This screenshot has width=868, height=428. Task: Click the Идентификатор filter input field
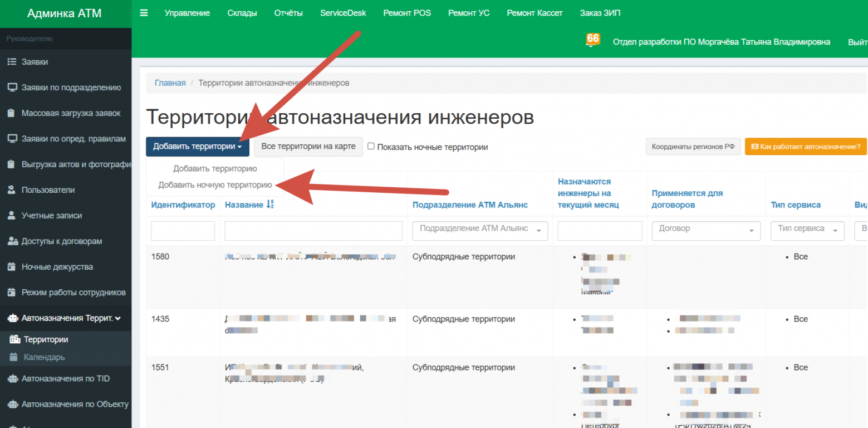(x=183, y=231)
